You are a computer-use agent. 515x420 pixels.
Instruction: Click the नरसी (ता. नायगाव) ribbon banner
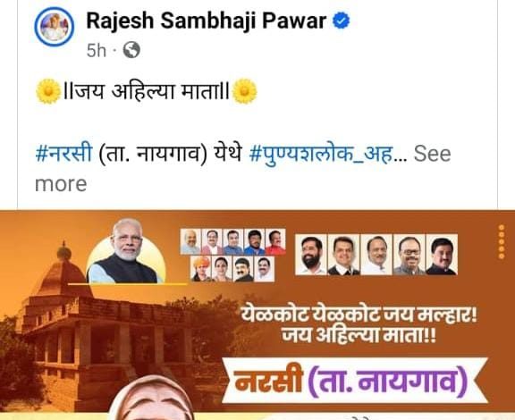[x=355, y=381]
